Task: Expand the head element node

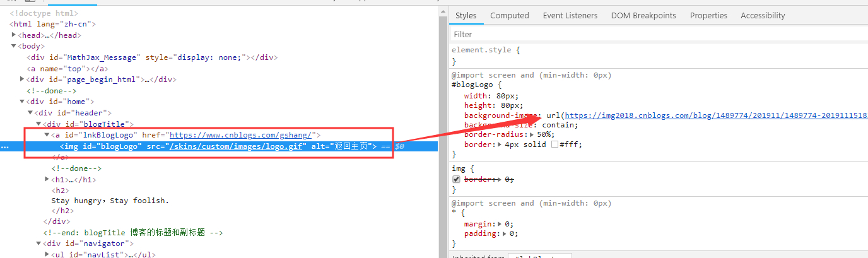Action: point(14,35)
